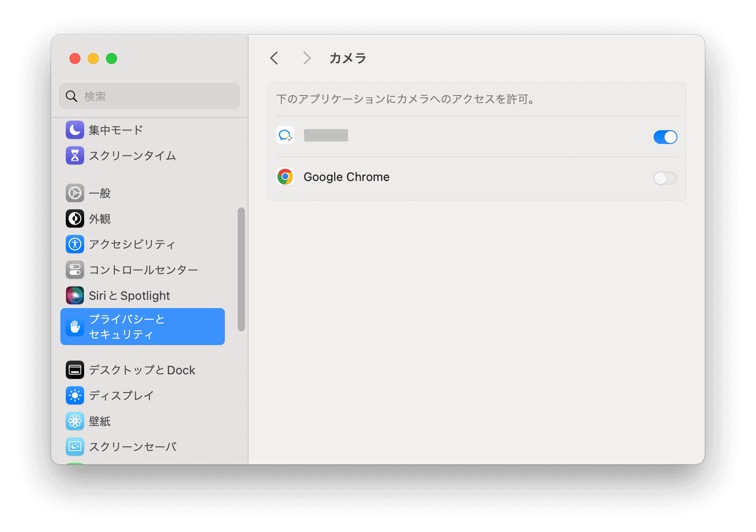Screen dimensions: 756x532
Task: Click the Display sun icon
Action: pyautogui.click(x=75, y=395)
